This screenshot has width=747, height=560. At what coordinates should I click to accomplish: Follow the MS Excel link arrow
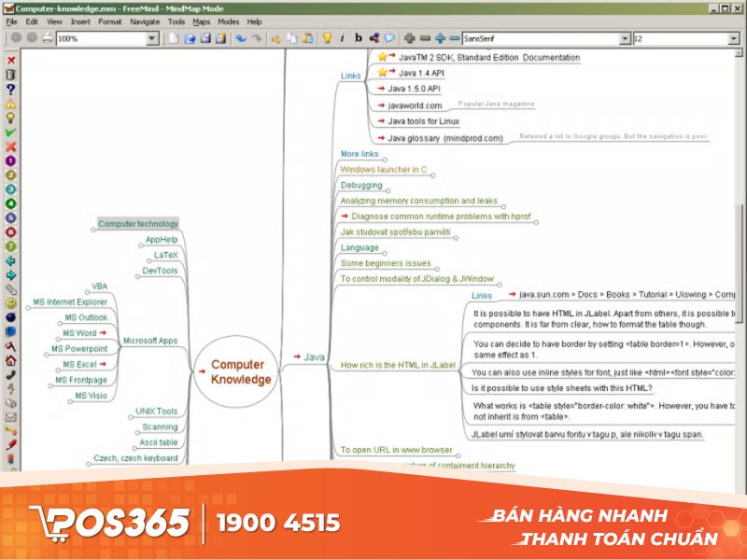pyautogui.click(x=103, y=364)
